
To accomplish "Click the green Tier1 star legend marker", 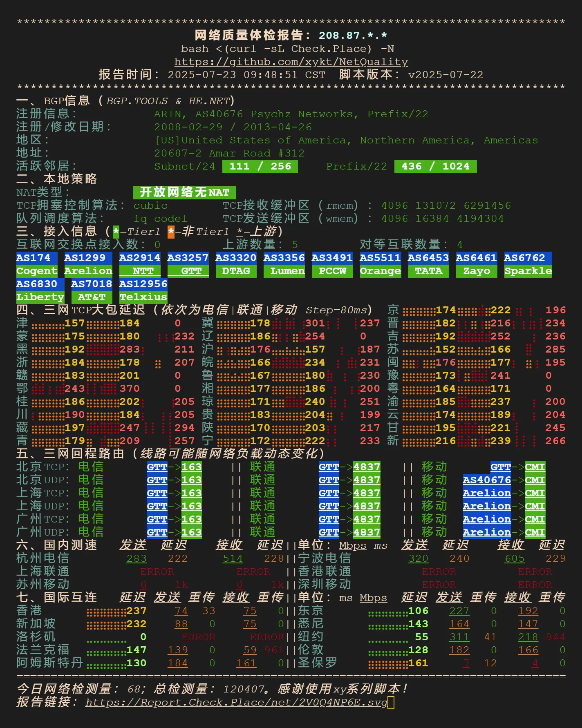I will pos(116,232).
